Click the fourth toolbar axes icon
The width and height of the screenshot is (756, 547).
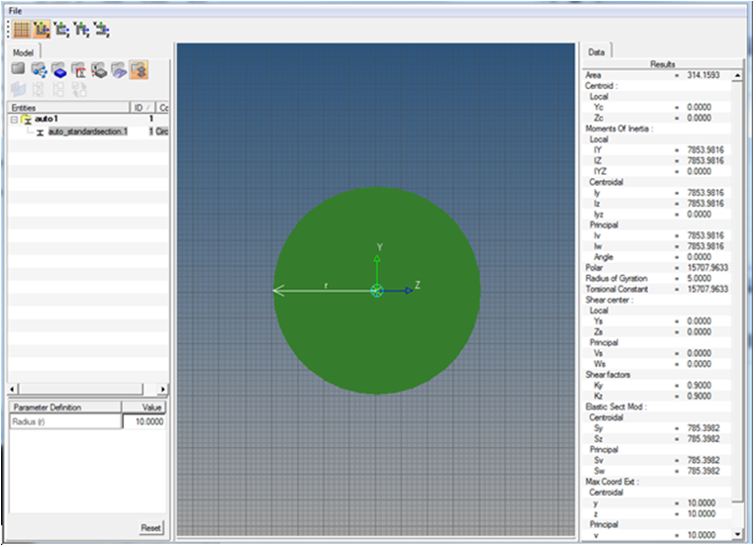click(81, 30)
